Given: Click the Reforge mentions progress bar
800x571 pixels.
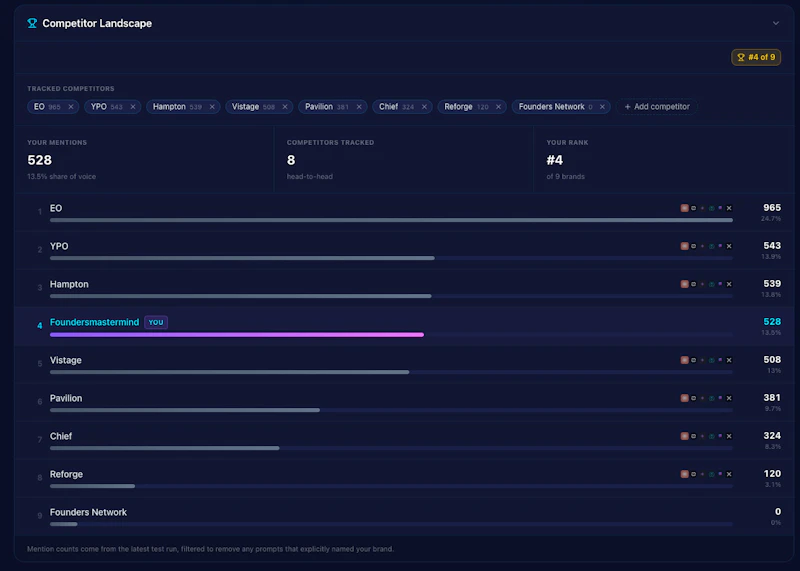Looking at the screenshot, I should click(x=92, y=486).
